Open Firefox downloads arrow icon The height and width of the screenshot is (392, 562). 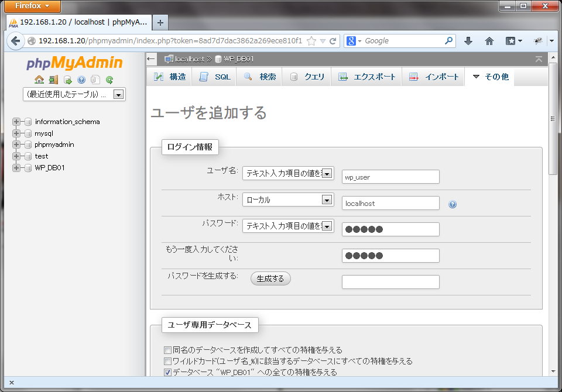click(468, 41)
